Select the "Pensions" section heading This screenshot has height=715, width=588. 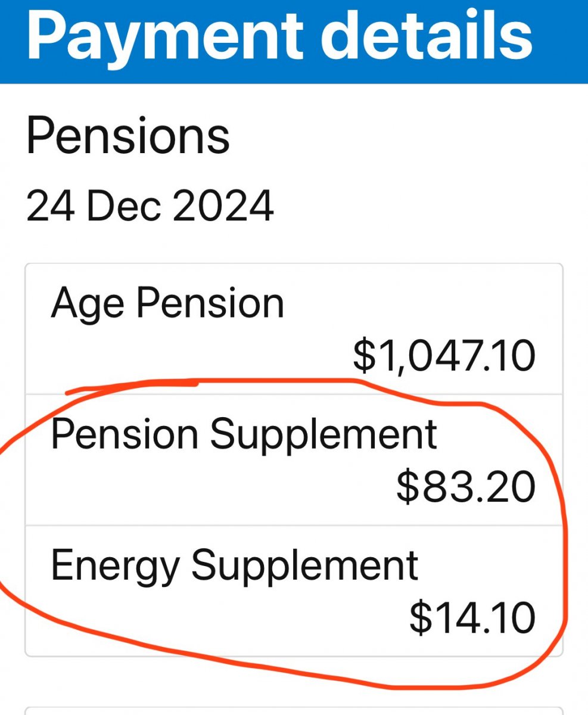(128, 136)
